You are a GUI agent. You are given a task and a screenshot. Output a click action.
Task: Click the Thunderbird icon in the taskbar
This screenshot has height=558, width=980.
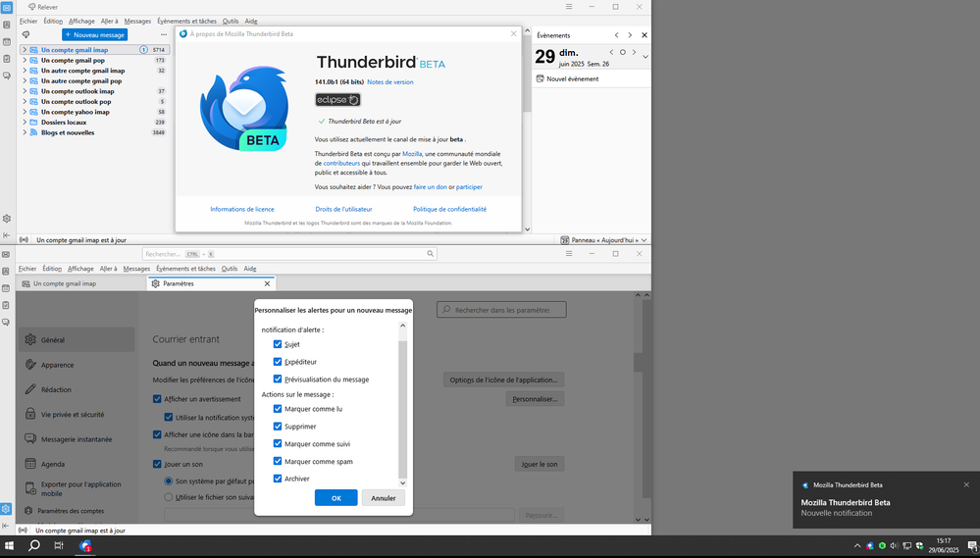click(86, 546)
